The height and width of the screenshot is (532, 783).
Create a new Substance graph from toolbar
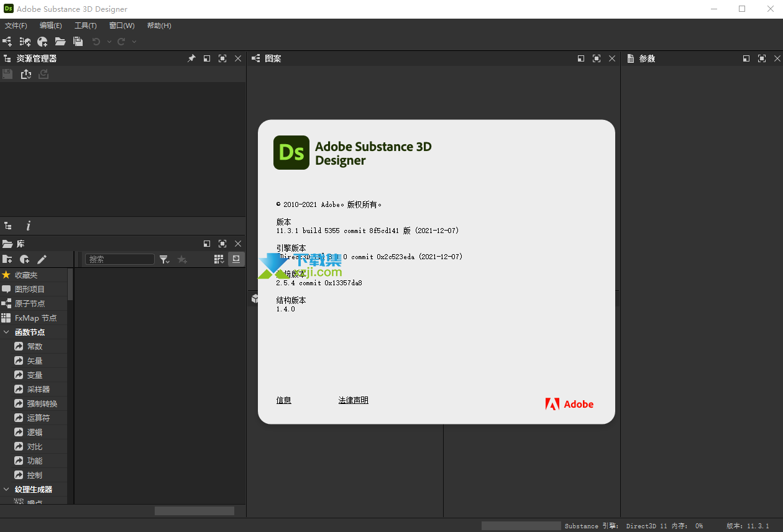(x=7, y=42)
